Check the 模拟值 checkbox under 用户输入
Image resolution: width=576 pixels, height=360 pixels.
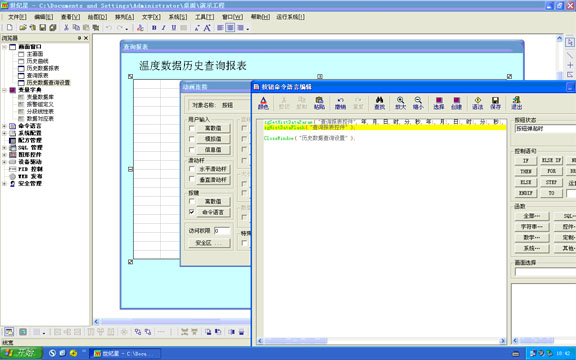[x=191, y=139]
